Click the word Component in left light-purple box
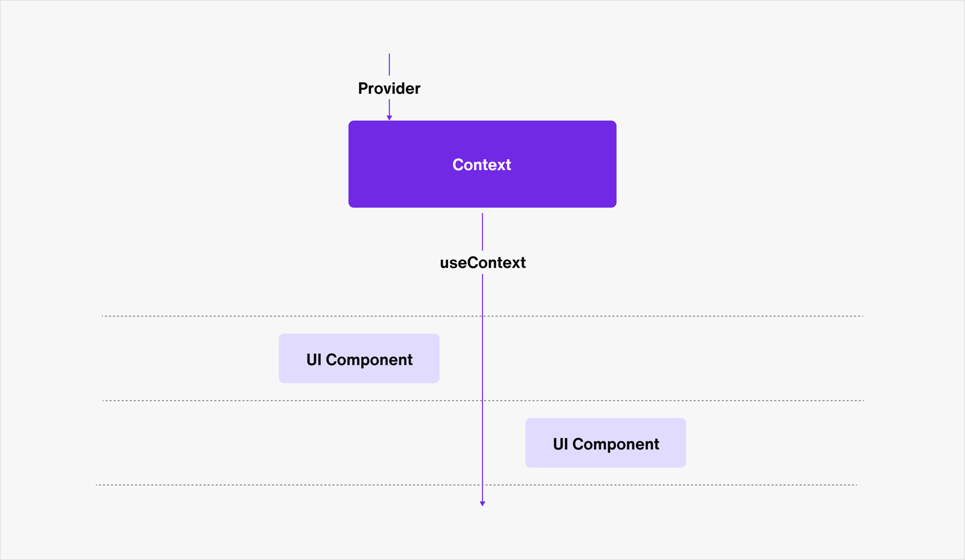965x560 pixels. 369,360
